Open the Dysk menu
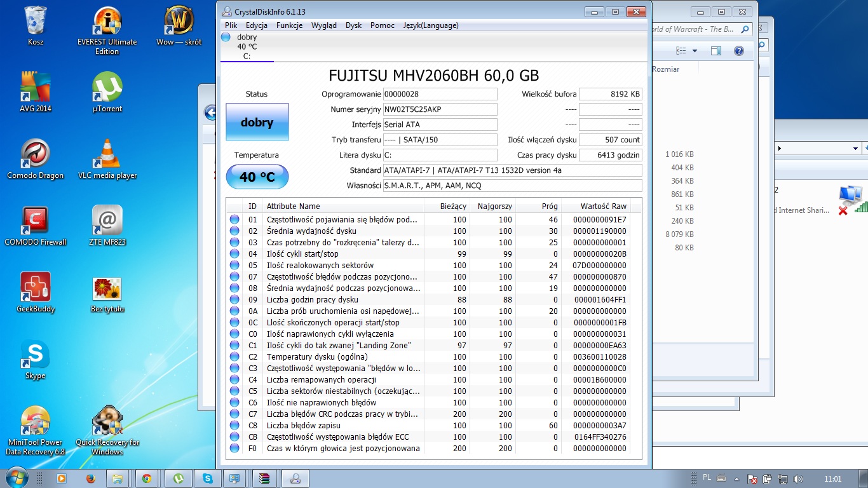 pos(353,25)
